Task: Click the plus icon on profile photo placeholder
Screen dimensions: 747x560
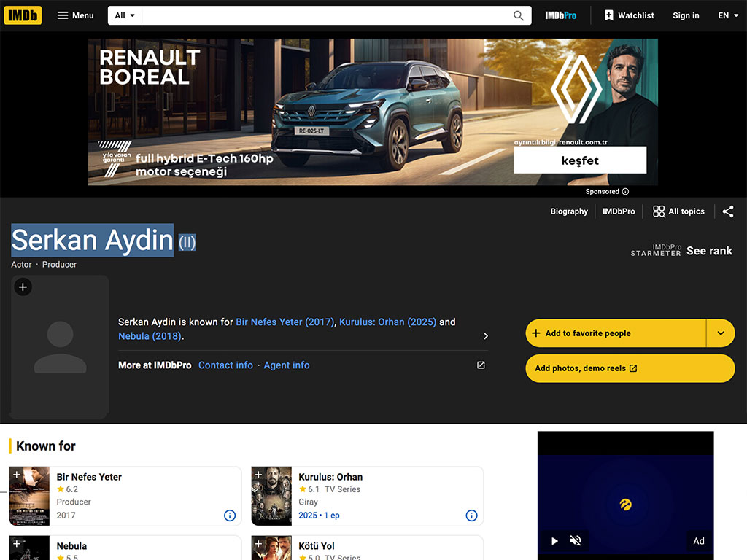Action: coord(23,287)
